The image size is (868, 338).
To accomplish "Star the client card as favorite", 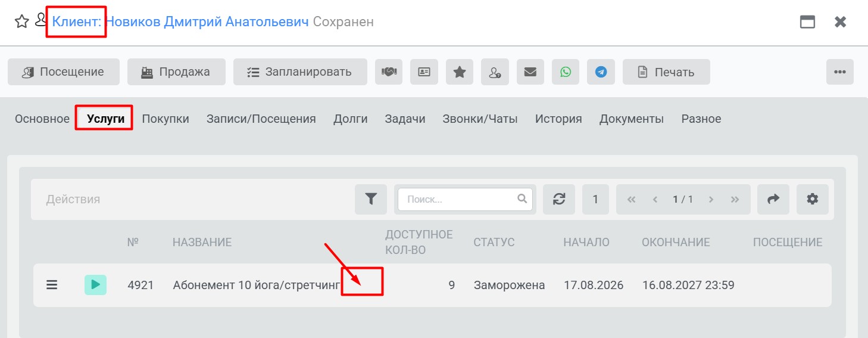I will tap(22, 22).
